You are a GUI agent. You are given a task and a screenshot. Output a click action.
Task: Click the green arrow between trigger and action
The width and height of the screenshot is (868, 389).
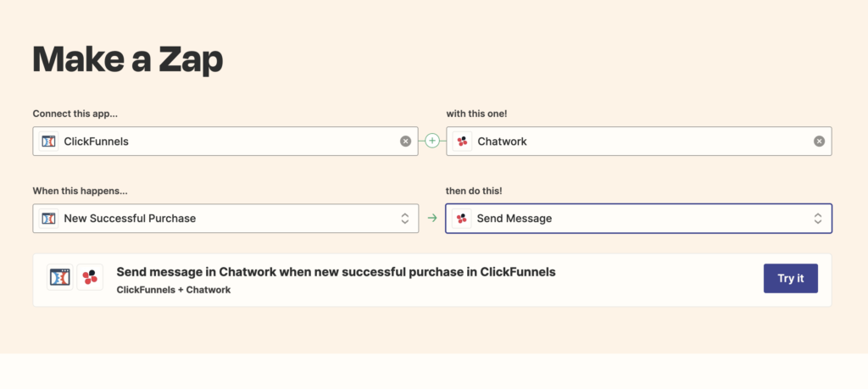pyautogui.click(x=432, y=218)
